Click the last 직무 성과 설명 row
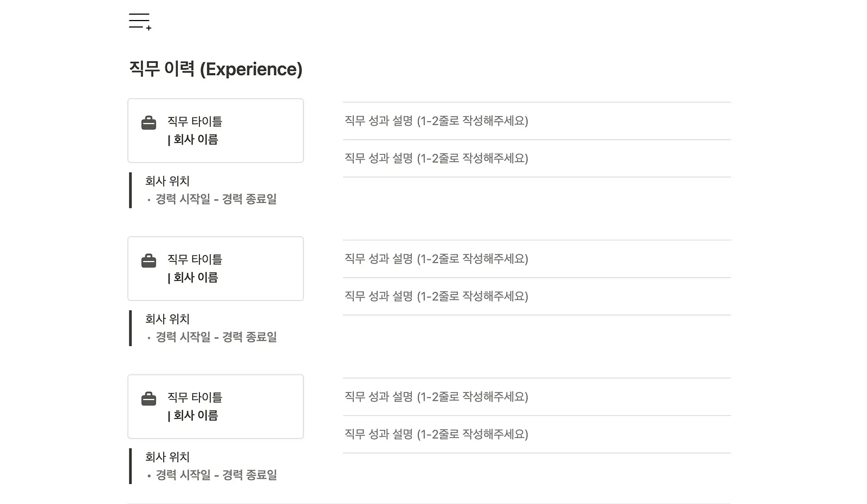The image size is (867, 504). (x=536, y=434)
